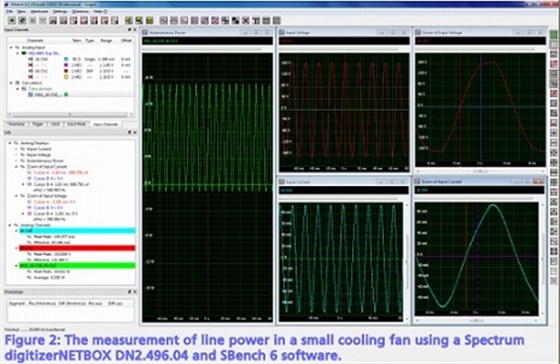Click the T-shaped icon near toolbar's right end

tap(256, 21)
